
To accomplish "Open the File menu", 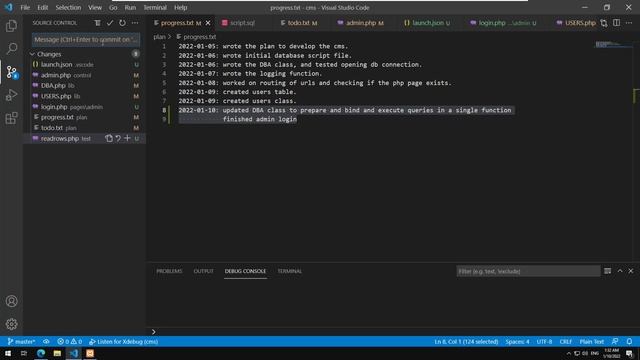I will [25, 7].
